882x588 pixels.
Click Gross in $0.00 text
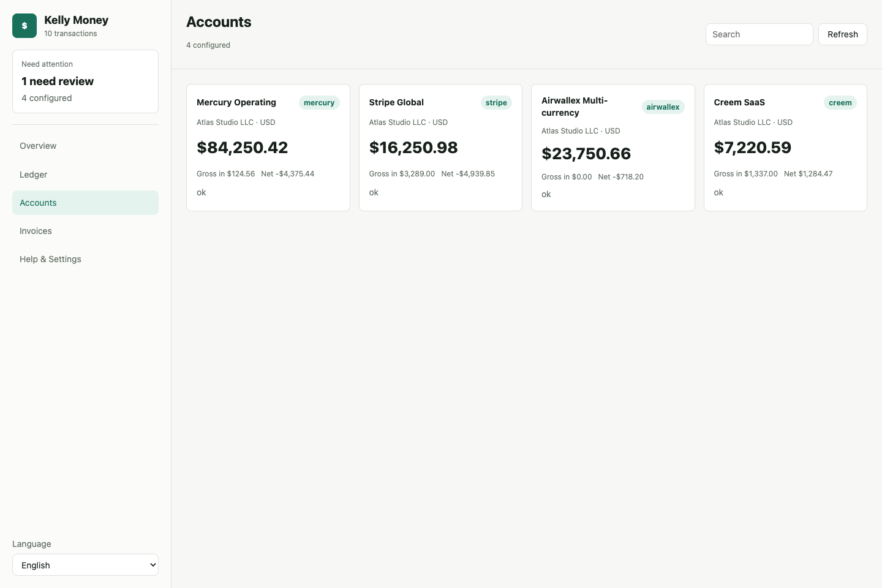[567, 177]
